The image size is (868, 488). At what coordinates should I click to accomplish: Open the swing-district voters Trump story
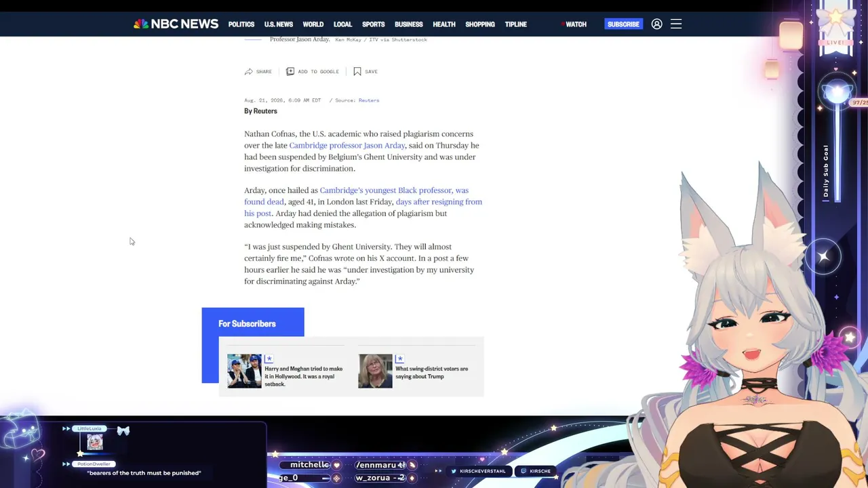(432, 372)
